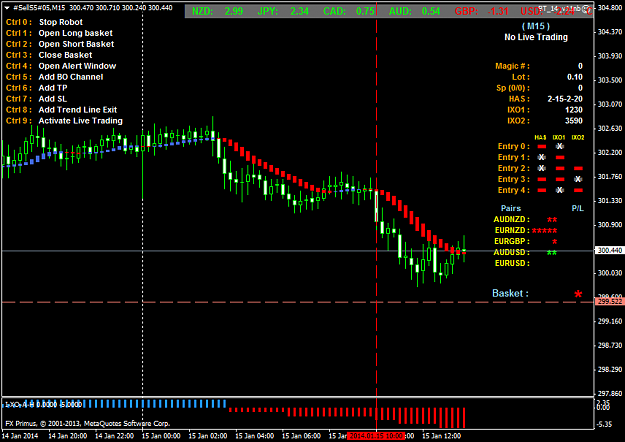Viewport: 625px width, 442px height.
Task: Click the 'Entry 0' row label
Action: [x=513, y=147]
